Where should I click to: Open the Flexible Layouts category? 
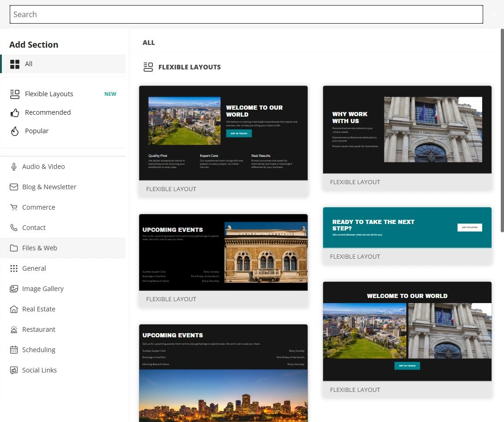pos(63,94)
